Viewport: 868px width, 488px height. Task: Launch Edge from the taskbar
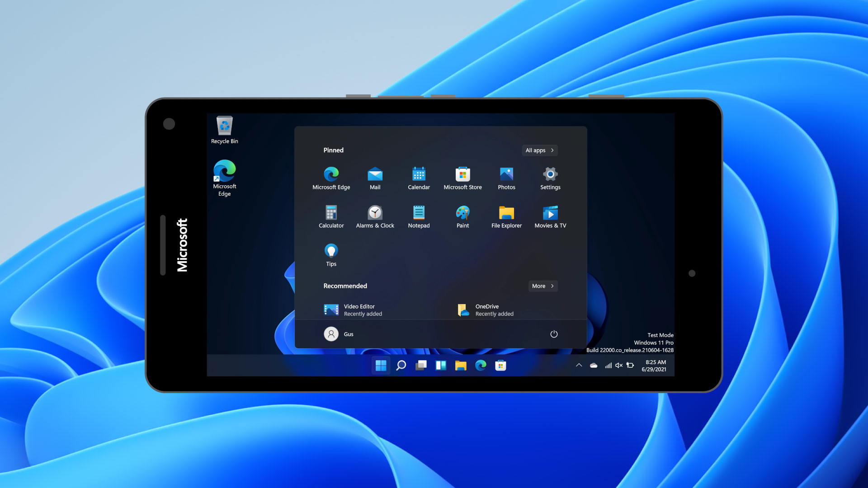pyautogui.click(x=481, y=366)
